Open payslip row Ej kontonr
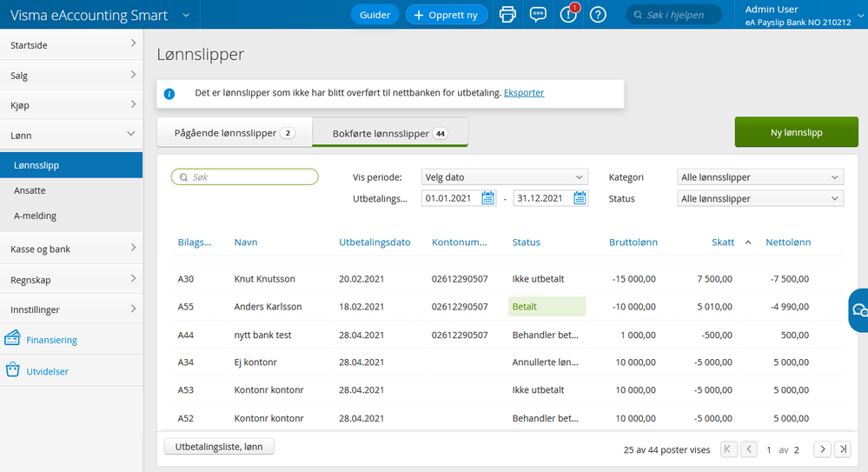The height and width of the screenshot is (472, 868). [507, 362]
